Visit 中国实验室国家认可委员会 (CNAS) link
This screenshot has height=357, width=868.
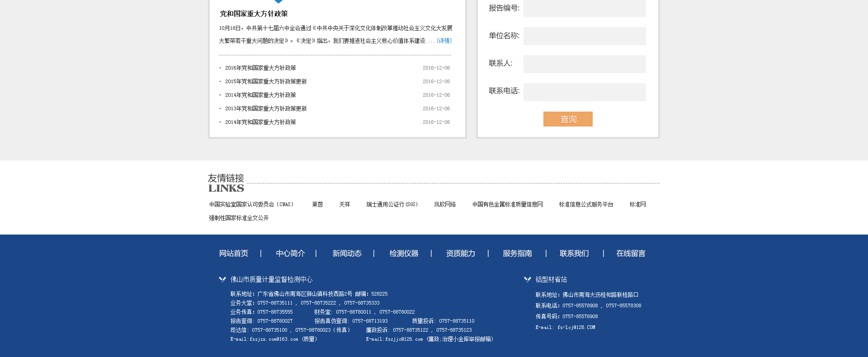pos(251,204)
